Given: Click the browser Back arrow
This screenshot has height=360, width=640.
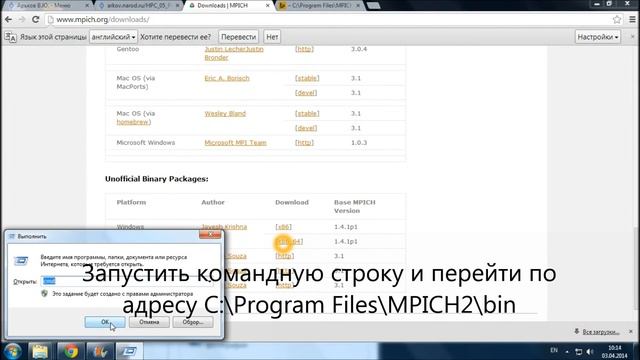Looking at the screenshot, I should [x=8, y=19].
